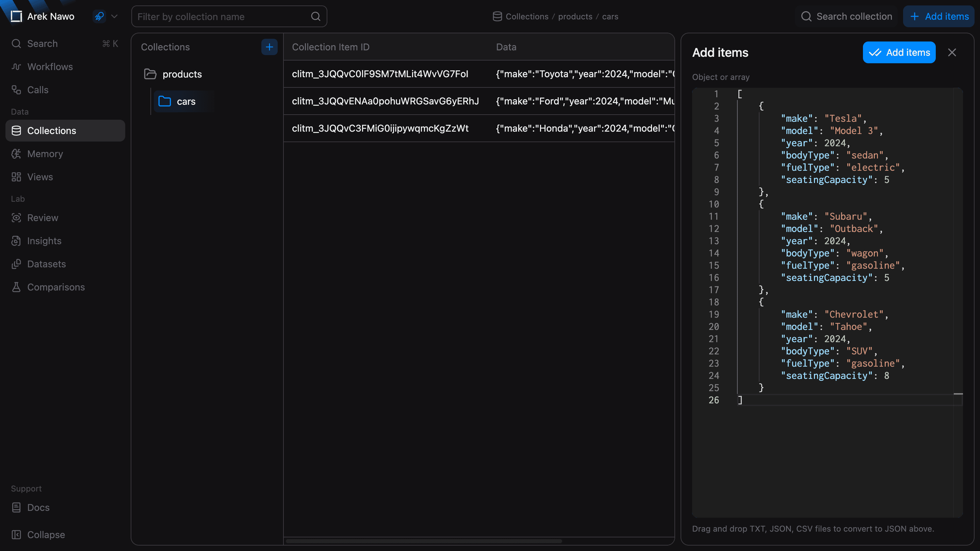
Task: Open the Honda item row
Action: 479,129
